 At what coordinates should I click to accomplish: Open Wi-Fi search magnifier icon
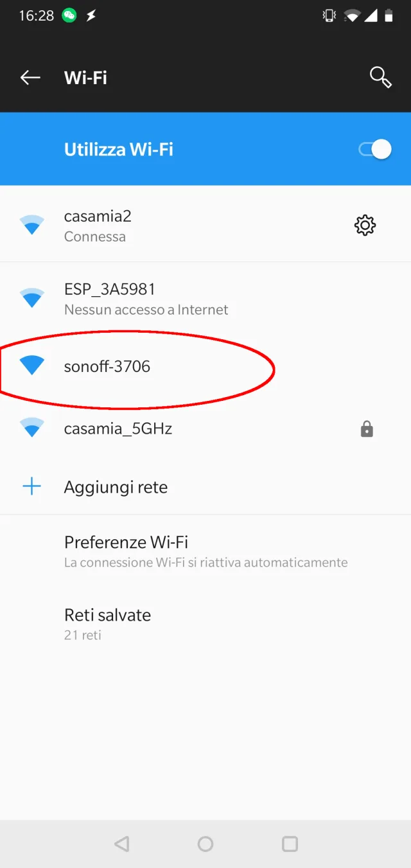380,78
